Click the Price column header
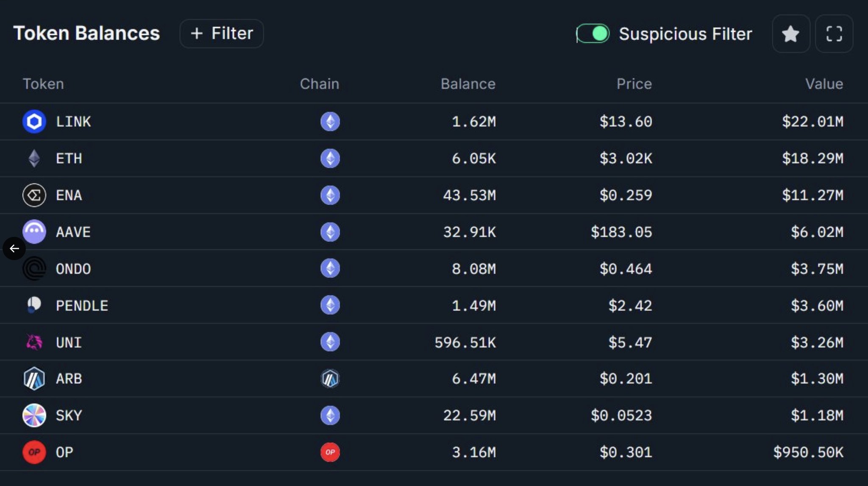 [x=634, y=84]
